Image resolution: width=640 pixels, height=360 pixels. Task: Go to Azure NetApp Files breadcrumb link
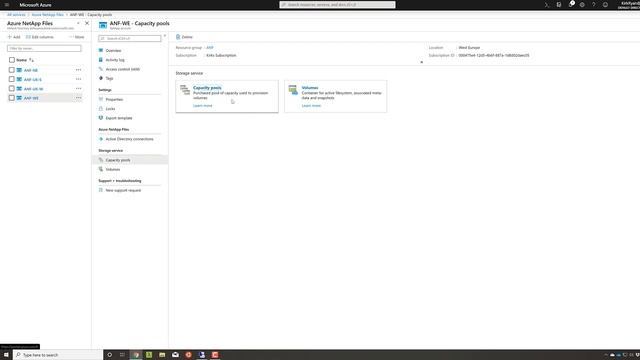tap(47, 15)
